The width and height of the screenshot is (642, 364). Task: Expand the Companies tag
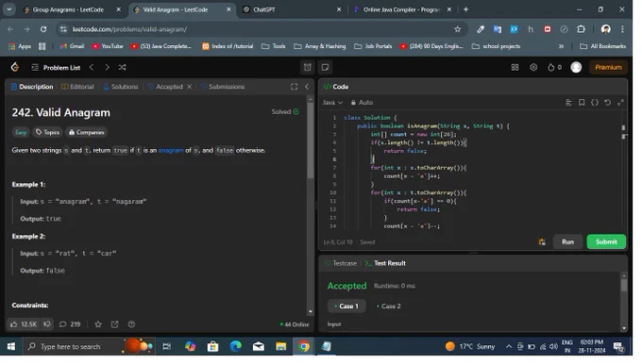pos(87,133)
